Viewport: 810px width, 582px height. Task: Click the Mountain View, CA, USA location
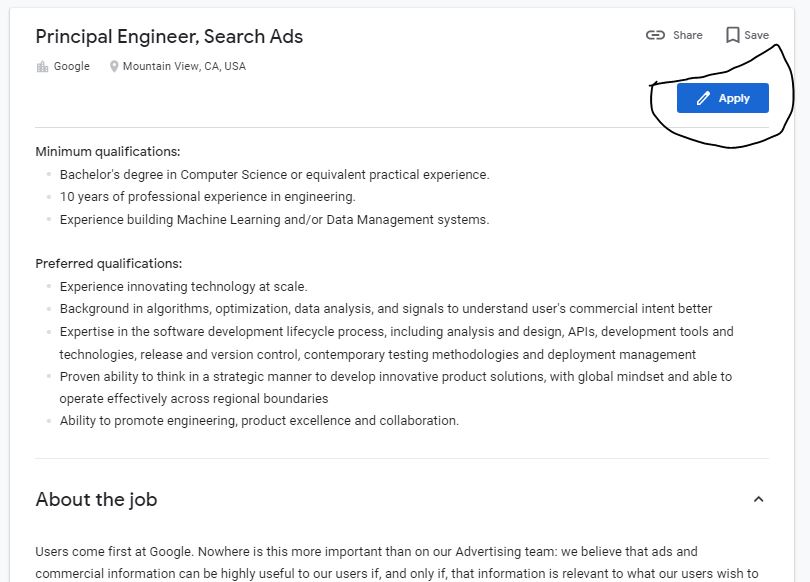coord(184,67)
